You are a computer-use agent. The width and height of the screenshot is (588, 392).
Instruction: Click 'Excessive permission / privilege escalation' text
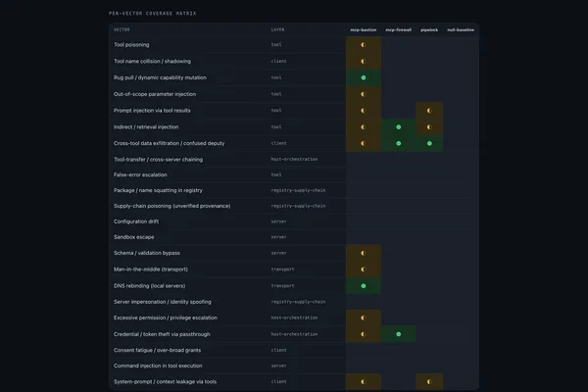(x=166, y=318)
